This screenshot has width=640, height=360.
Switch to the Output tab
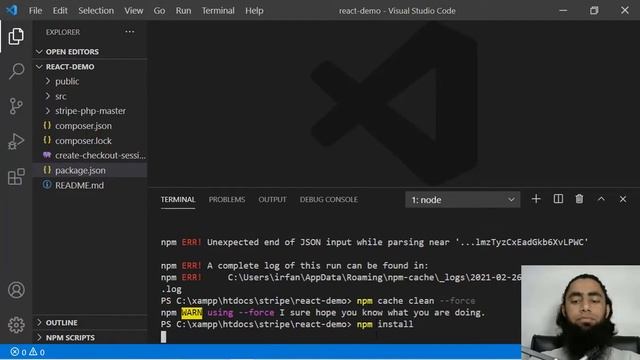click(x=272, y=200)
